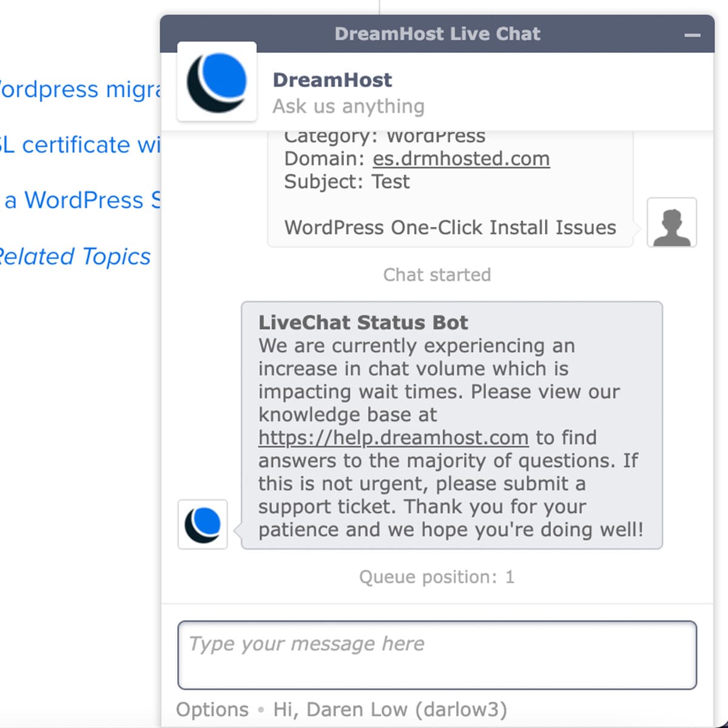Image resolution: width=728 pixels, height=728 pixels.
Task: Open the WordPress migration link on page behind
Action: [80, 89]
